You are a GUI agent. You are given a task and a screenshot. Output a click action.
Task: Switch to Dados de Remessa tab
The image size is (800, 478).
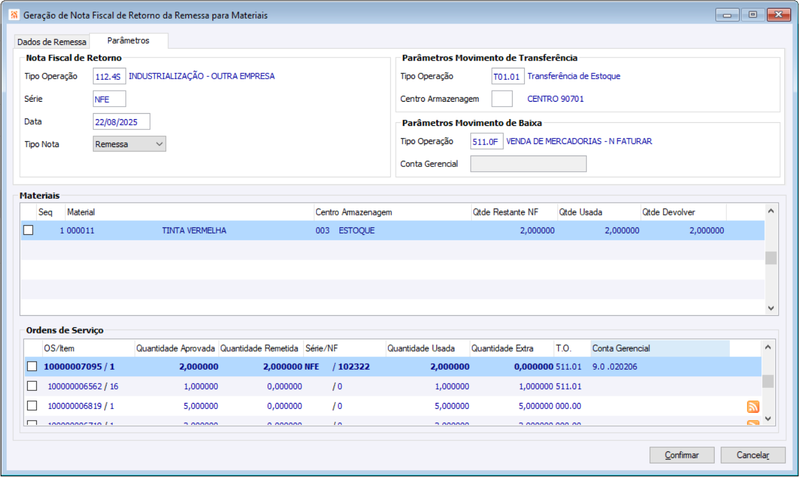point(52,42)
